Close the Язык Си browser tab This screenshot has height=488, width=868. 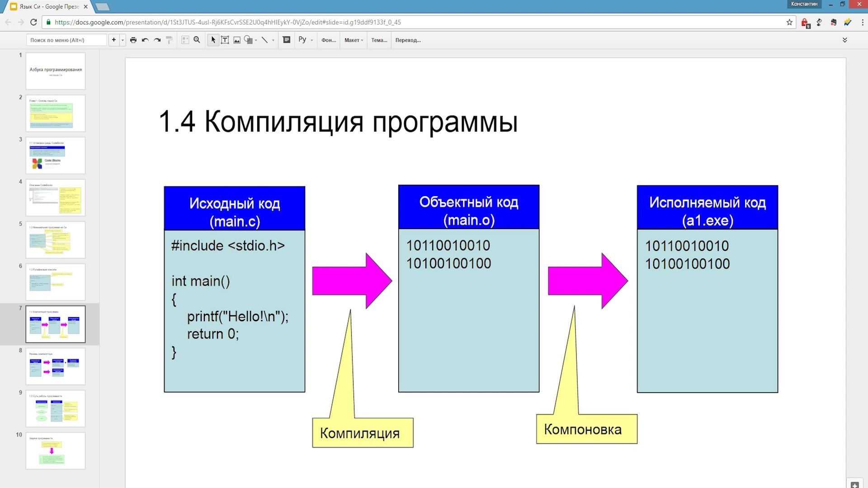point(86,7)
